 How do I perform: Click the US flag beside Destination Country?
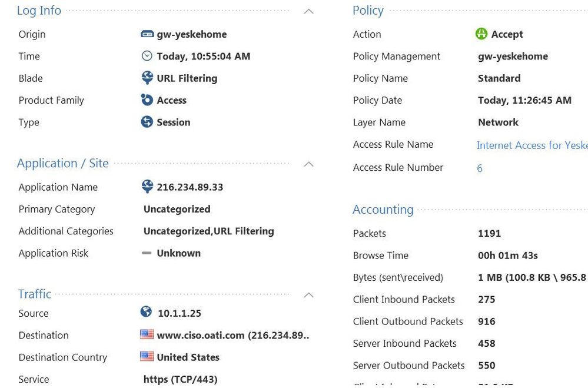147,357
